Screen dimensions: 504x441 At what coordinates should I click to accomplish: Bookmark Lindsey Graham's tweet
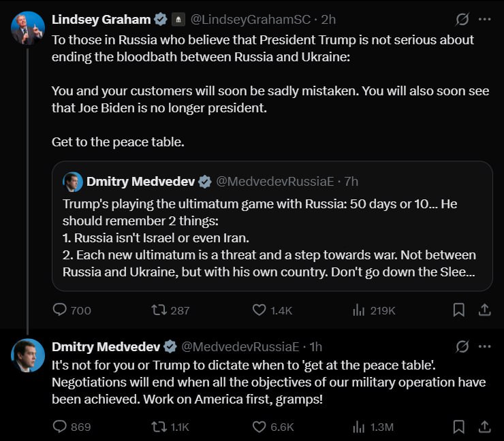tap(459, 310)
